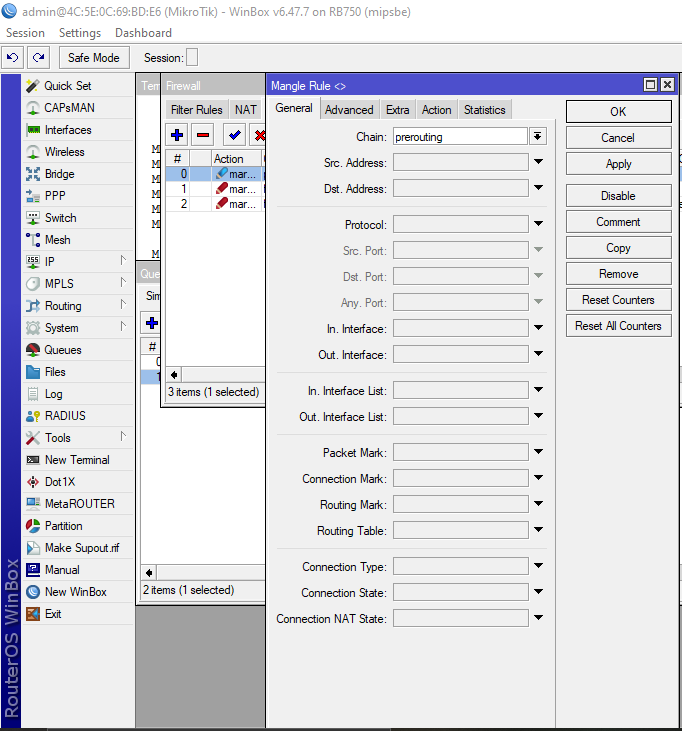The image size is (682, 731).
Task: Open the Files sidebar entry
Action: click(x=77, y=372)
